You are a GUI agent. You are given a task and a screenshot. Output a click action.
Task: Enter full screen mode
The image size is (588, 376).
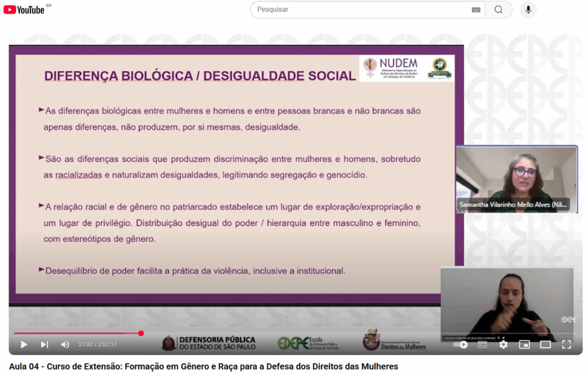click(566, 344)
